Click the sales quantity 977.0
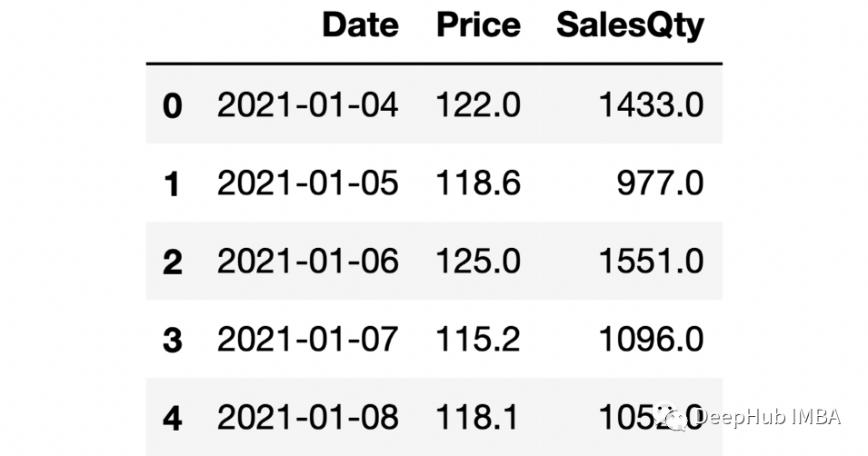868x456 pixels. coord(661,183)
